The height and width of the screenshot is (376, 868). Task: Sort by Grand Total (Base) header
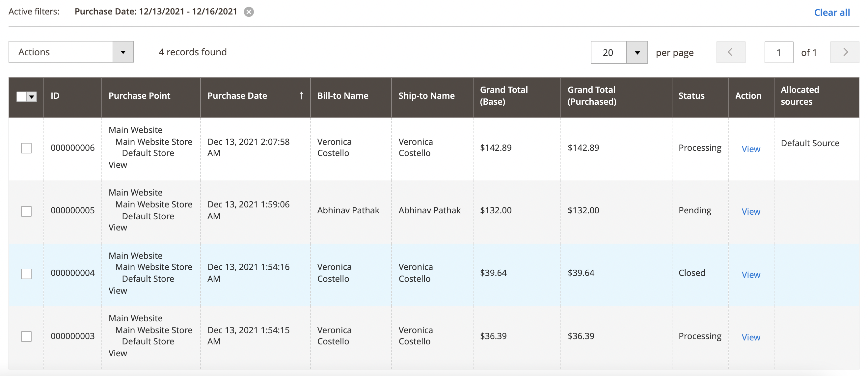point(503,96)
